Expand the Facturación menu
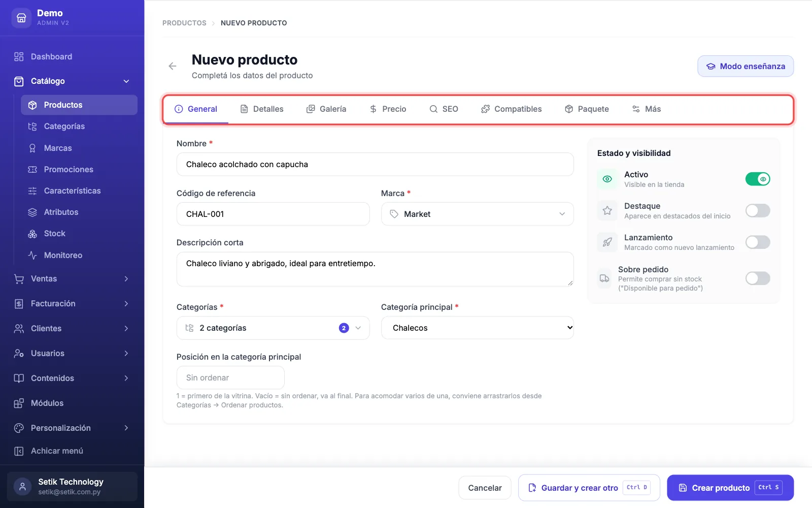The width and height of the screenshot is (812, 508). tap(72, 303)
